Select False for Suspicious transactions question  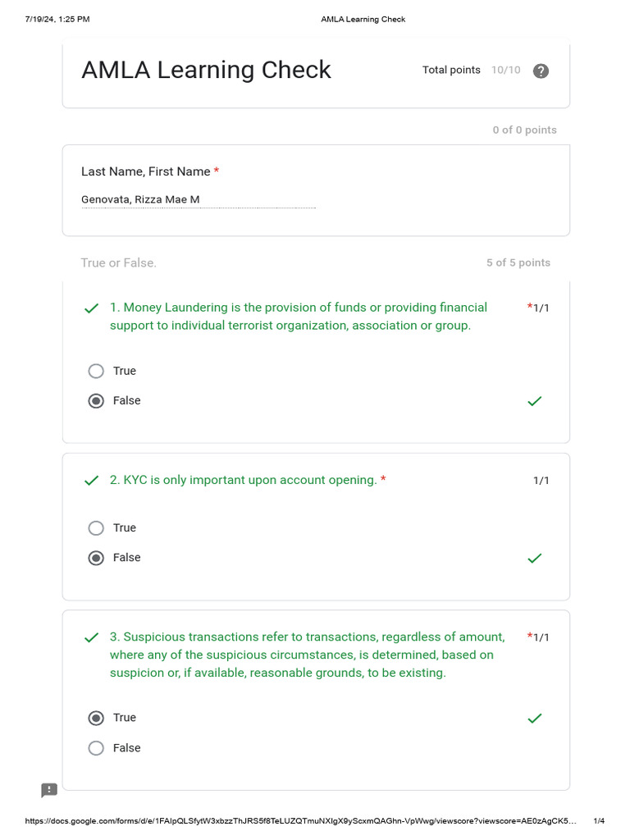point(96,748)
